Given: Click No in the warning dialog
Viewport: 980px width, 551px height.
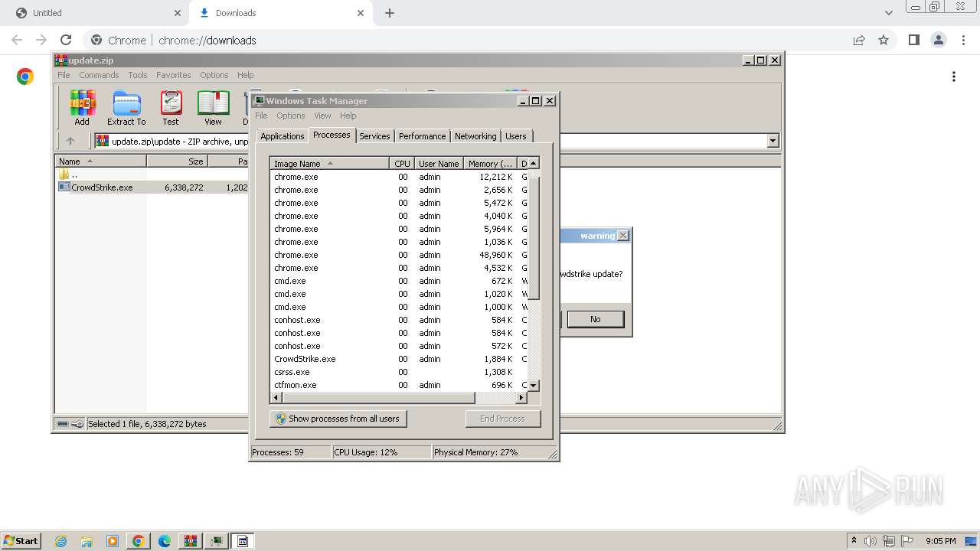Looking at the screenshot, I should coord(596,319).
